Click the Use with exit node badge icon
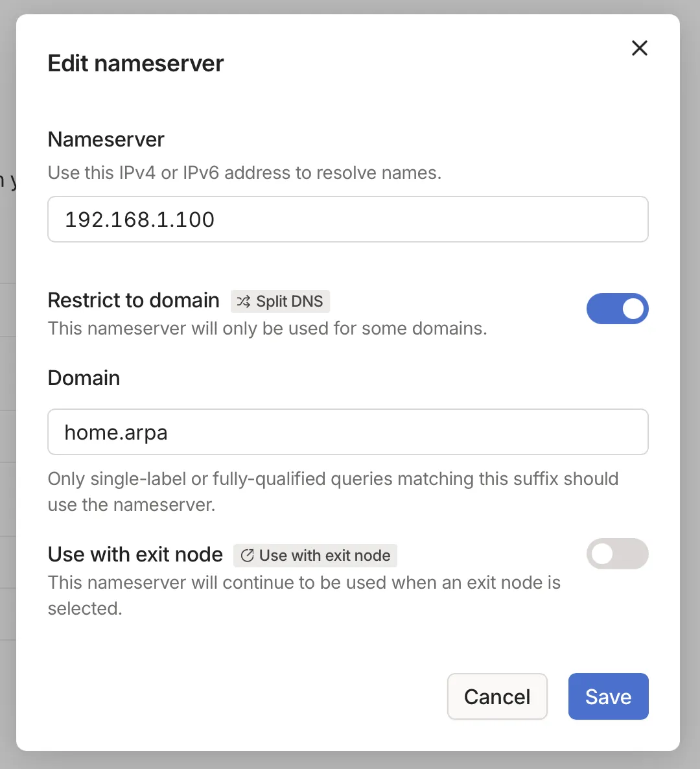The image size is (700, 769). click(x=247, y=555)
